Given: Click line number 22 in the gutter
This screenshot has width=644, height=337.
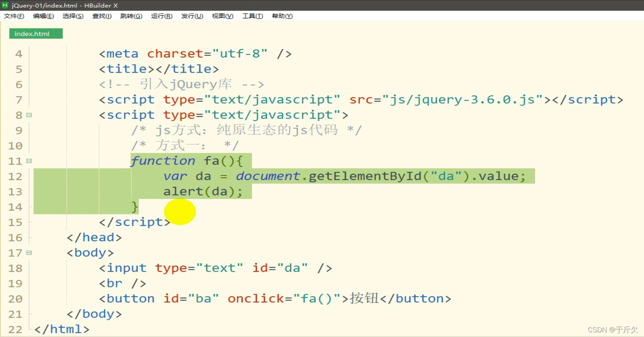Looking at the screenshot, I should 15,329.
